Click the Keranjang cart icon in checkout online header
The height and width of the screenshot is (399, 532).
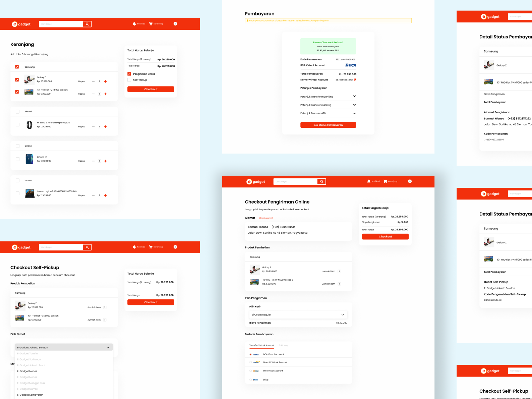[x=385, y=181]
